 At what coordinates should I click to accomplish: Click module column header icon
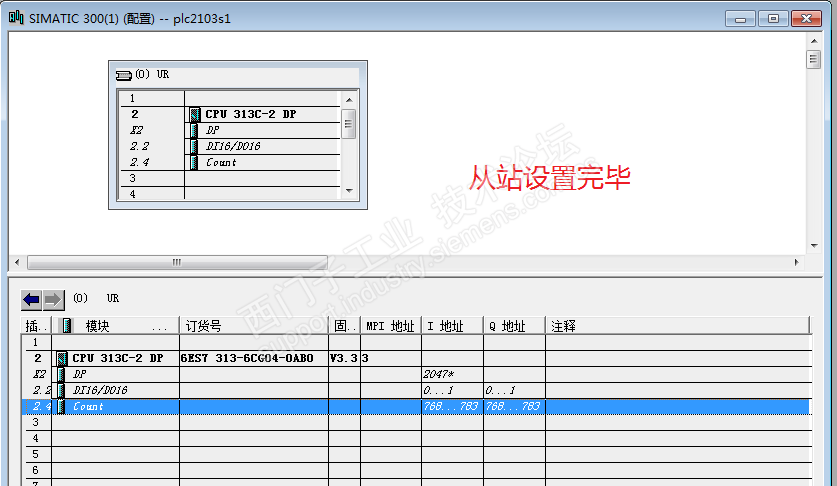(67, 325)
